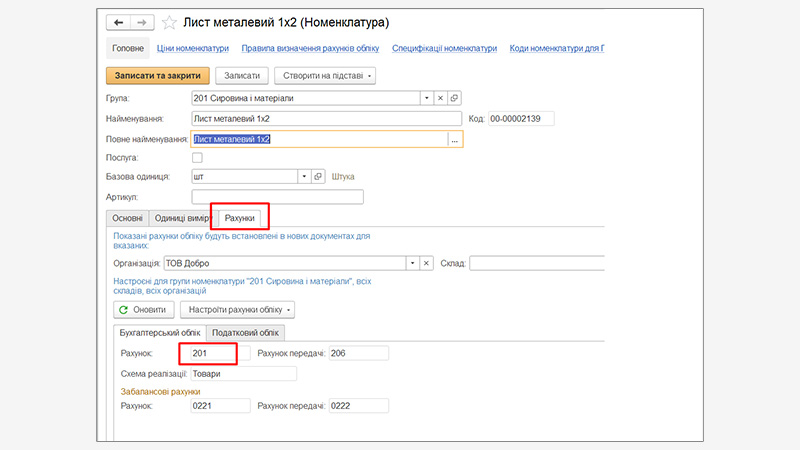
Task: Toggle the Послуга checkbox
Action: click(197, 158)
